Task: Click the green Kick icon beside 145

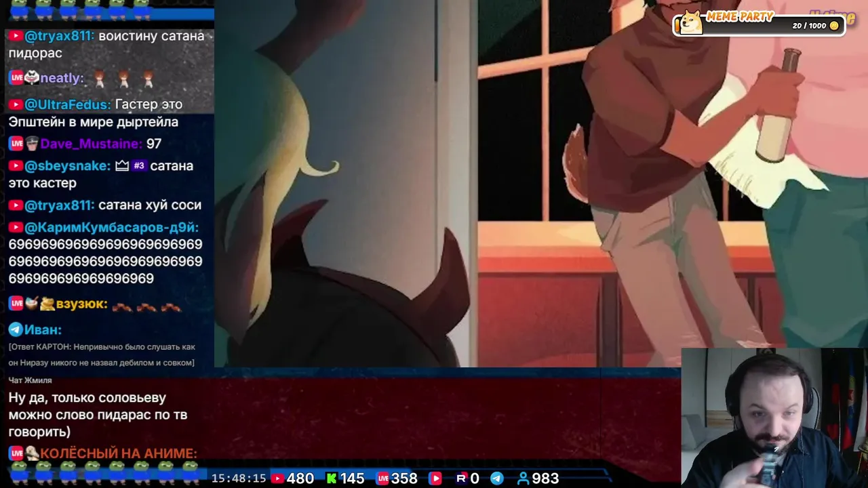Action: coord(332,479)
